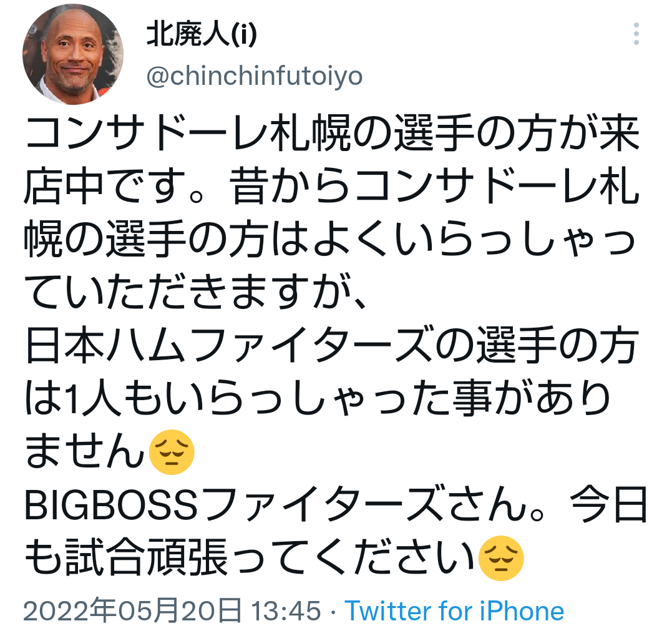Open the profile picture of 北廃人(i)

click(73, 54)
